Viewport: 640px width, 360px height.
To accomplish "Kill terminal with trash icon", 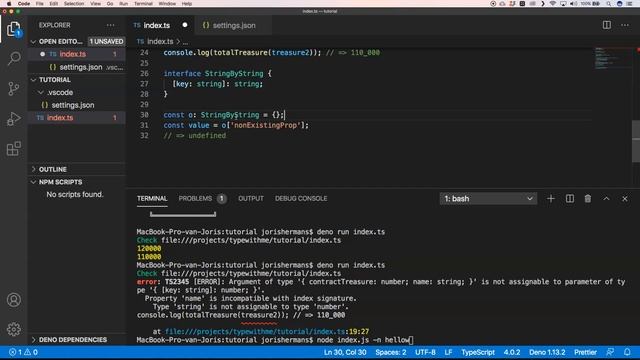I will [x=588, y=199].
